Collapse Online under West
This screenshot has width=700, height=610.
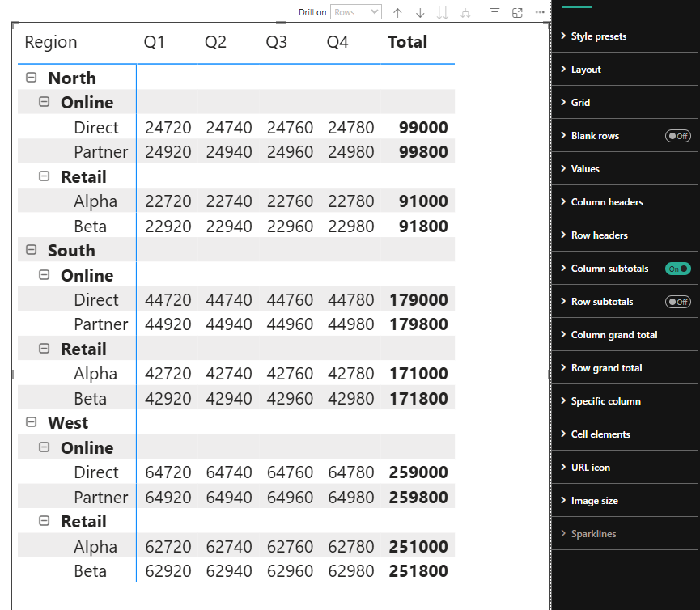pos(44,447)
